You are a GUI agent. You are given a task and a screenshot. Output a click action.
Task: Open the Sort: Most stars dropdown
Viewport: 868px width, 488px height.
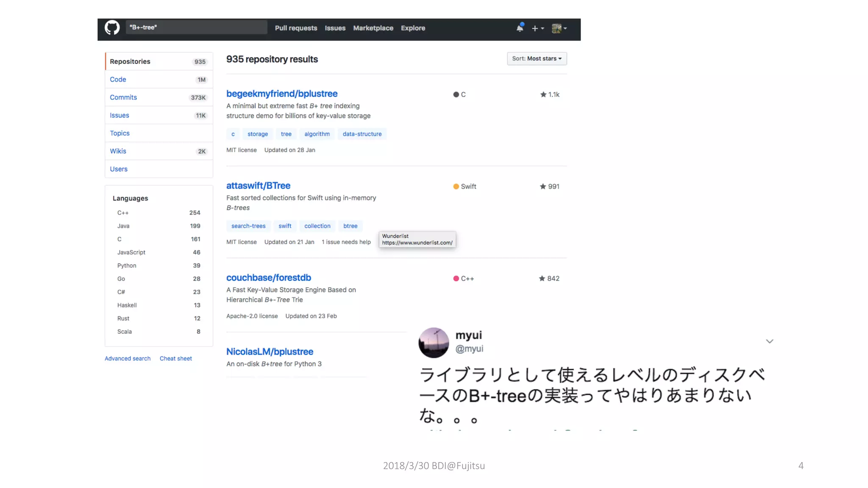coord(537,58)
